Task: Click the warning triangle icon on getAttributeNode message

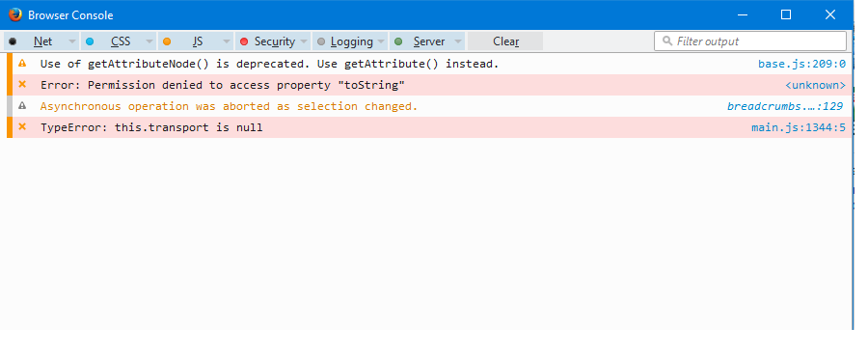Action: point(22,64)
